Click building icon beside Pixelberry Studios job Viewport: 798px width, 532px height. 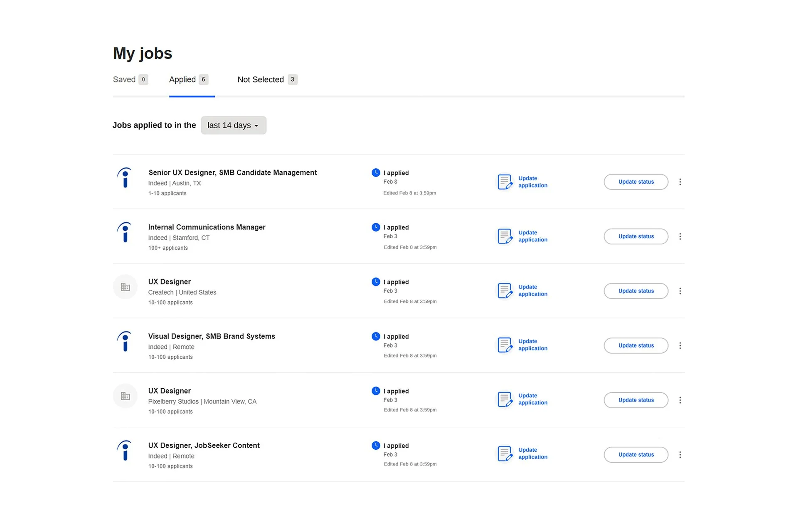[x=125, y=396]
